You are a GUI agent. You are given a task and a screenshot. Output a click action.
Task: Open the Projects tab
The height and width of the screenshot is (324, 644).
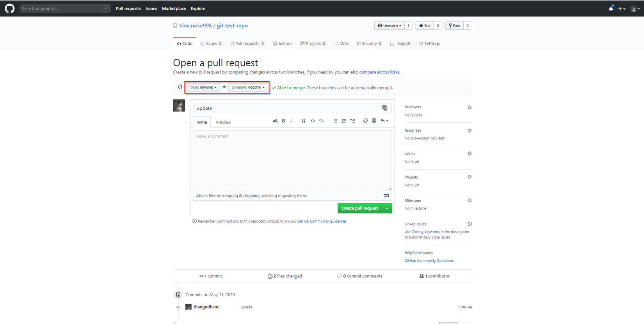point(313,44)
